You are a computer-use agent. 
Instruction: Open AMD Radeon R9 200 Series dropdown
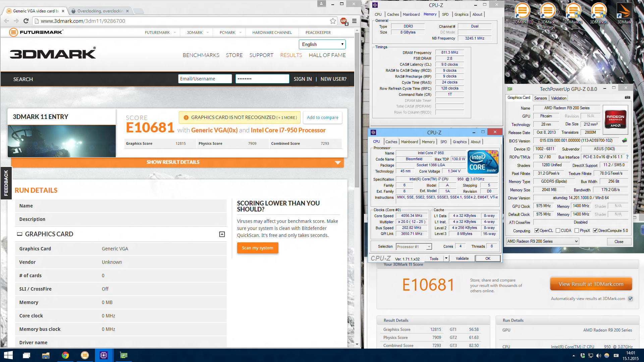point(542,241)
